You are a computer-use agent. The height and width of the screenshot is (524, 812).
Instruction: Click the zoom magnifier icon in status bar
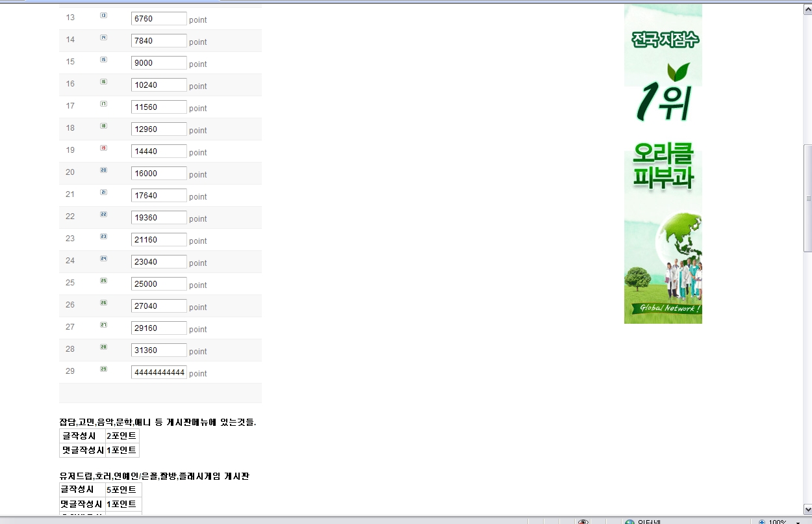(x=762, y=521)
